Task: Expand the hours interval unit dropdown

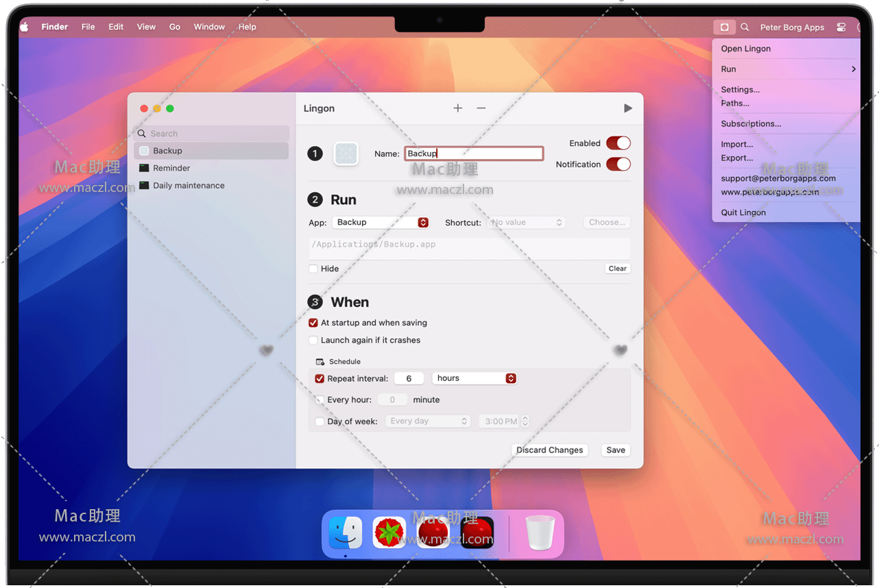Action: [474, 378]
